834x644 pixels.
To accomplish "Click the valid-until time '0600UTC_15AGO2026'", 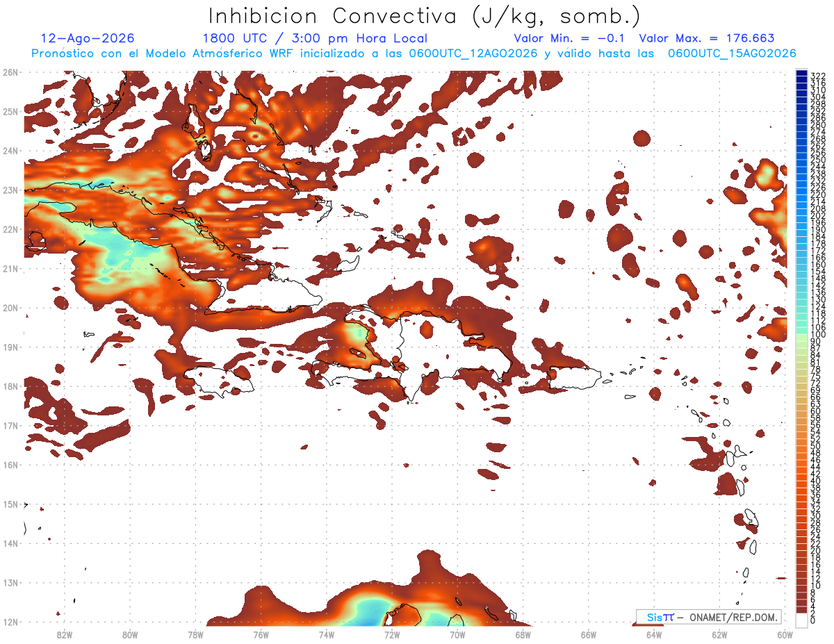I will click(732, 53).
